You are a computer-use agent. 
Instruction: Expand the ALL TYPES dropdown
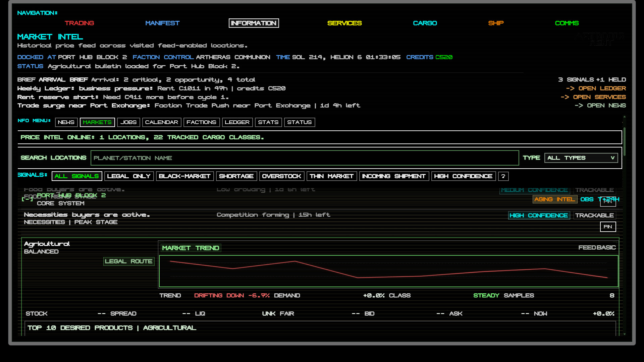click(x=581, y=158)
